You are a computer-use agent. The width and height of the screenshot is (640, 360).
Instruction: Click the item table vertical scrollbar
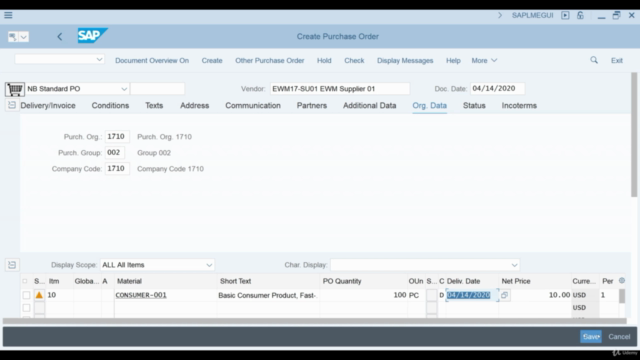pyautogui.click(x=622, y=296)
